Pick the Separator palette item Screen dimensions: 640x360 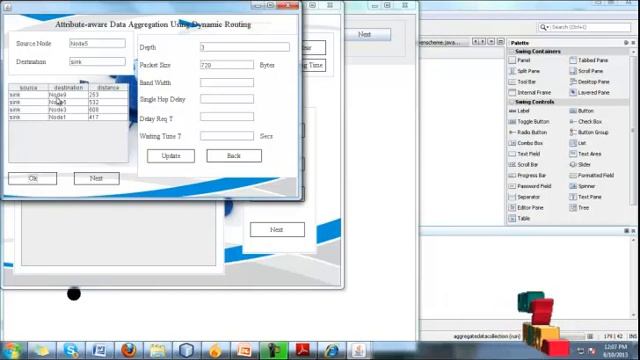click(524, 197)
